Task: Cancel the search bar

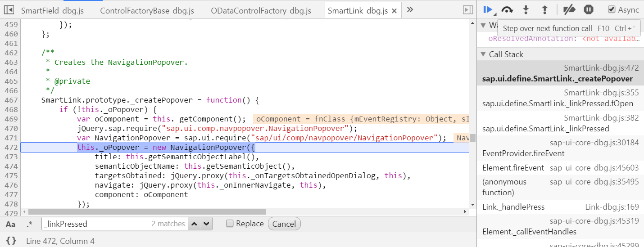Action: (x=284, y=224)
